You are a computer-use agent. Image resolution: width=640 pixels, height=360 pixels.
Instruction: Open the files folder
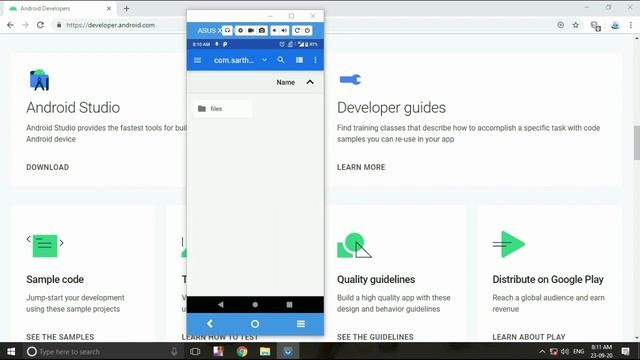(x=223, y=109)
